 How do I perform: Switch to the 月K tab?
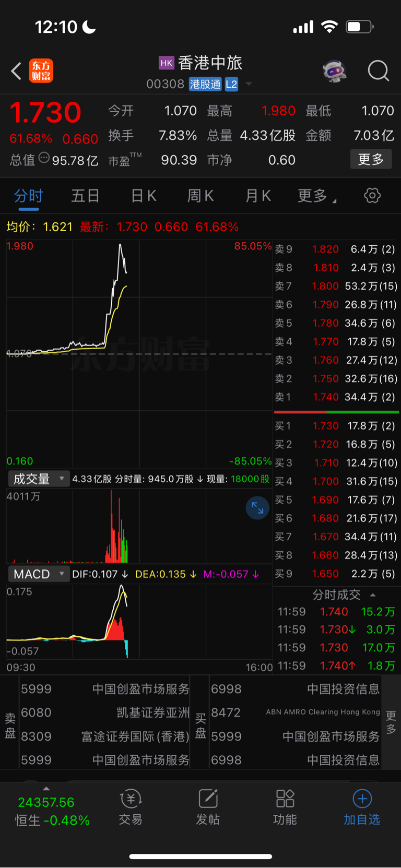click(x=258, y=196)
